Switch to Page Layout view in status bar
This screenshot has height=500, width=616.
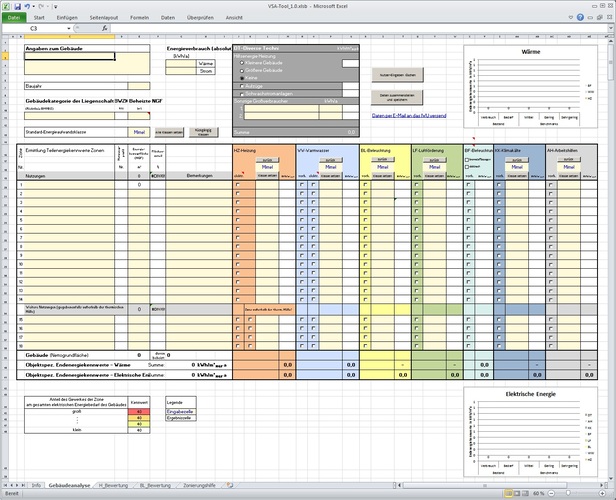(515, 494)
